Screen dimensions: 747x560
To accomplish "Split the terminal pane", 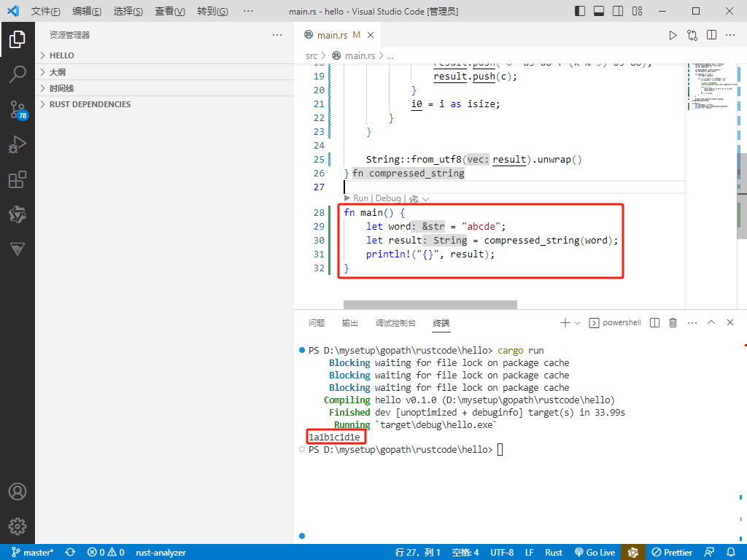I will tap(655, 323).
